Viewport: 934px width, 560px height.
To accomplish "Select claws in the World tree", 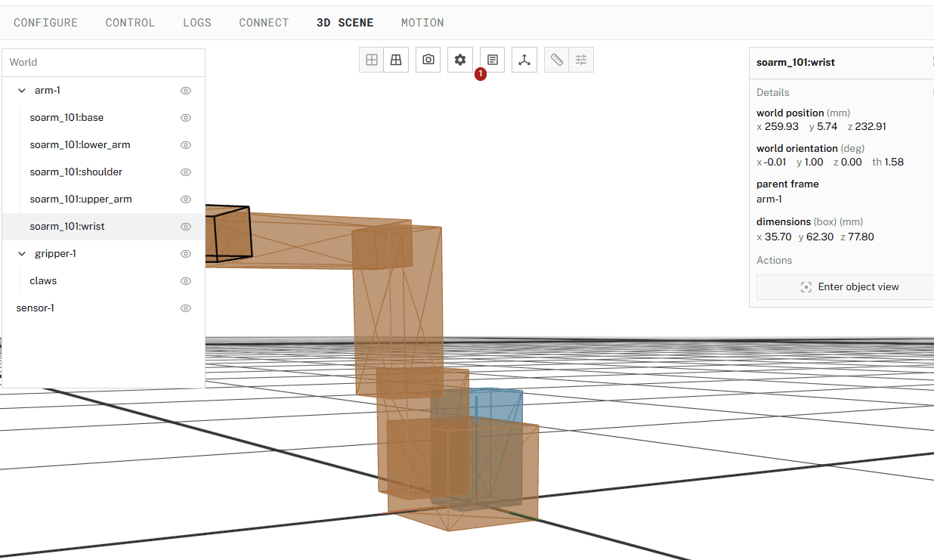I will pyautogui.click(x=43, y=281).
